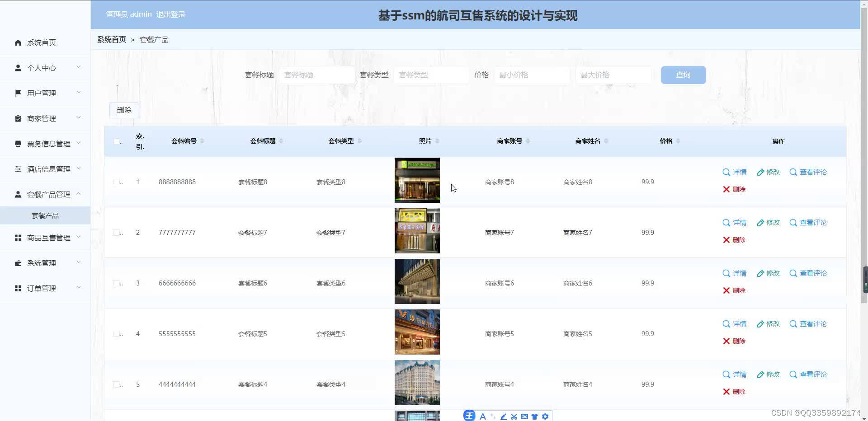Open the 商家管理 menu
Viewport: 868px width, 421px height.
coord(45,118)
